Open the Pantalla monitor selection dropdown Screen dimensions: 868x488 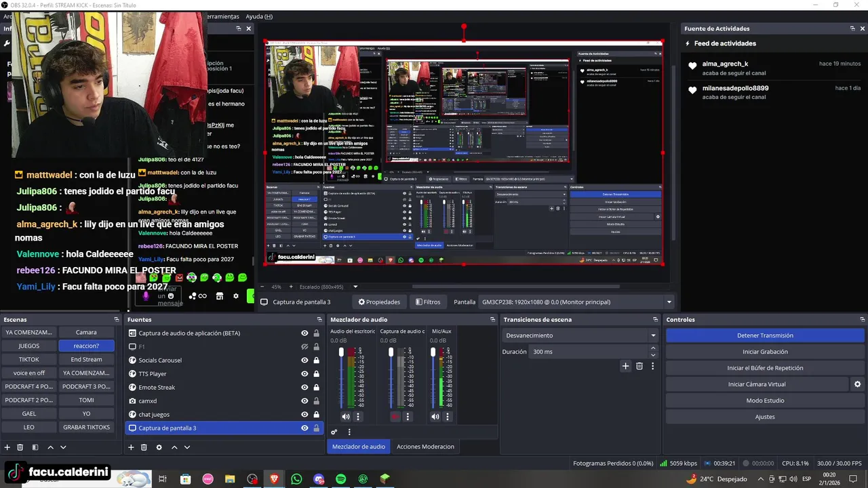click(x=576, y=302)
